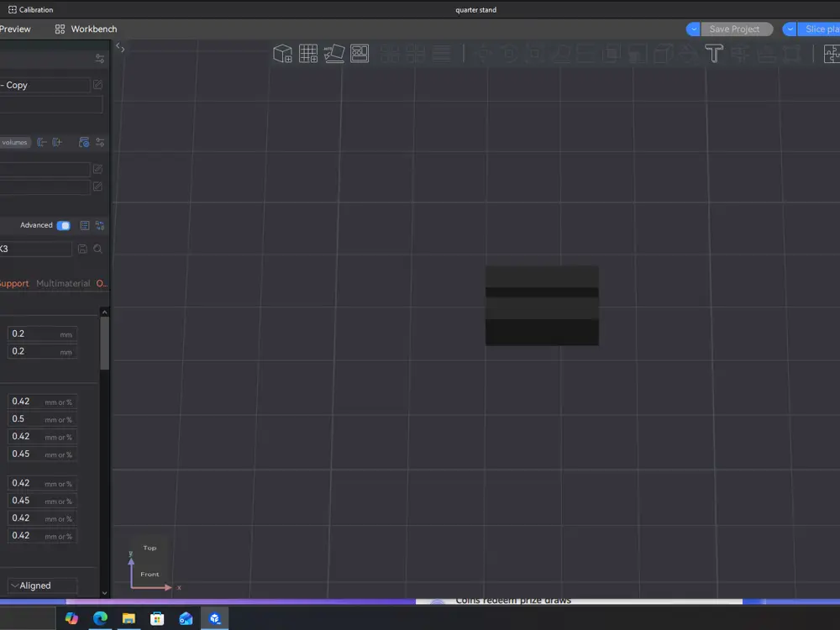The height and width of the screenshot is (630, 840).
Task: Switch to the Preview tab
Action: (15, 29)
